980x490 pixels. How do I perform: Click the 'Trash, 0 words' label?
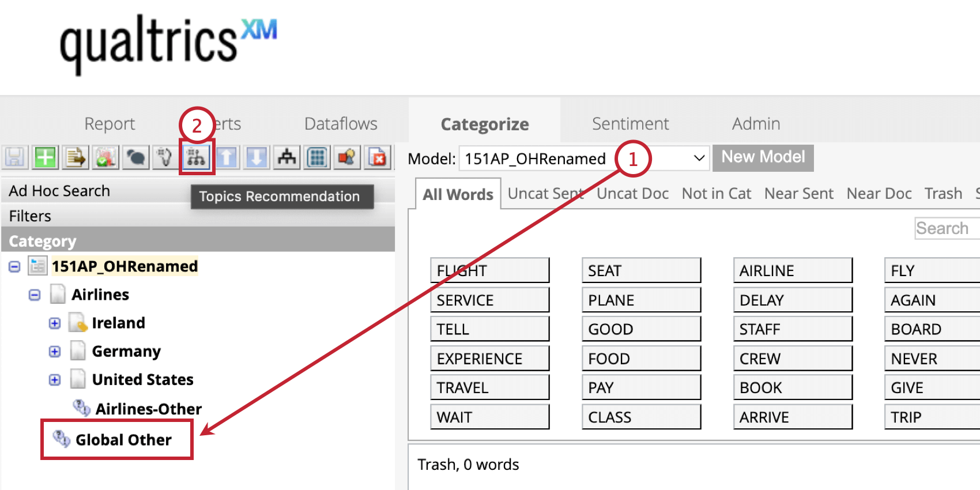coord(468,465)
